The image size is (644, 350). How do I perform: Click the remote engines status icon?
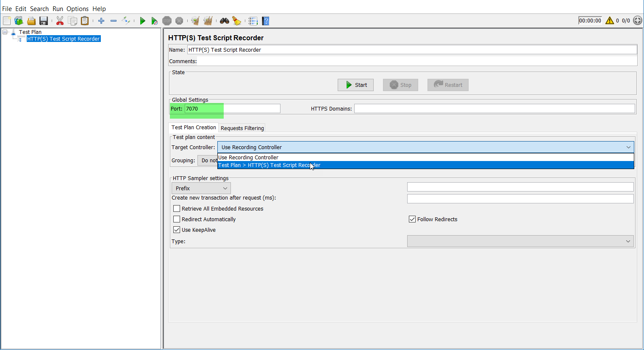click(x=638, y=20)
